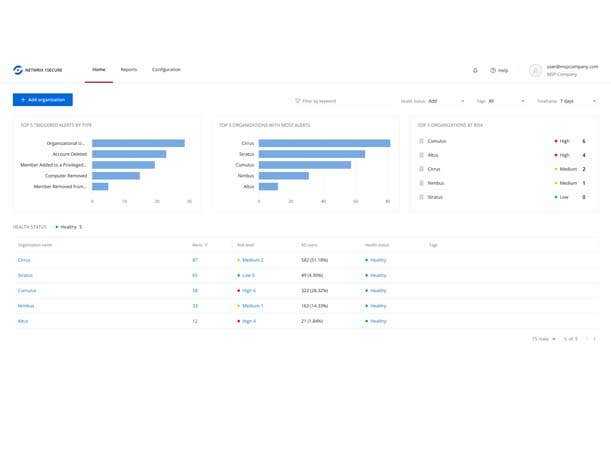Open the notifications bell
The image size is (611, 458).
(x=475, y=70)
